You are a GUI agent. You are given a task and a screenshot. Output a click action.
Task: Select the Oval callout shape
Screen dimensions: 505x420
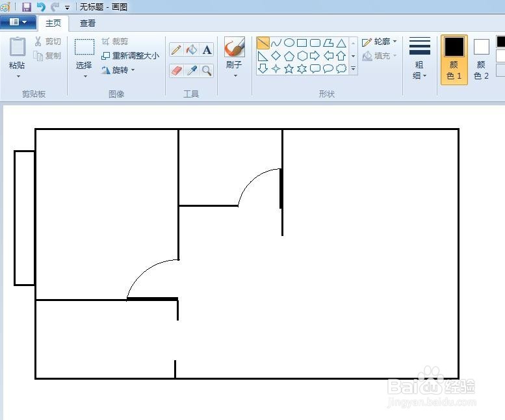tap(328, 69)
